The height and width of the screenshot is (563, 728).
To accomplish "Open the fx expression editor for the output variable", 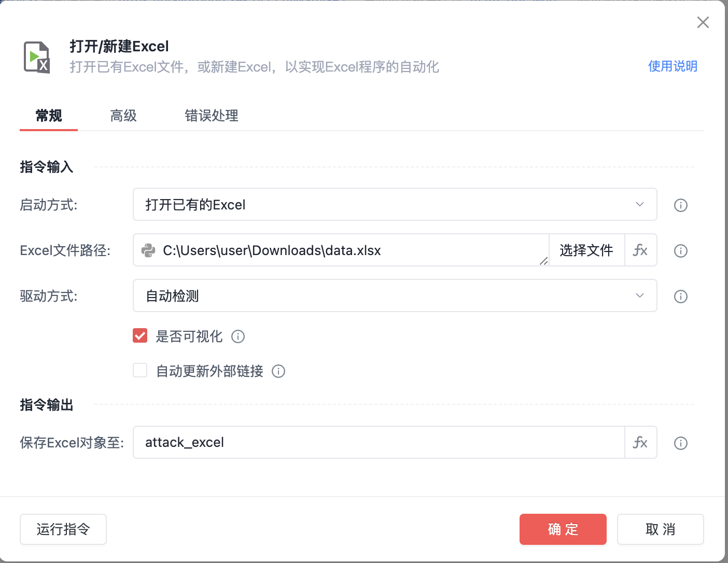I will click(x=641, y=442).
